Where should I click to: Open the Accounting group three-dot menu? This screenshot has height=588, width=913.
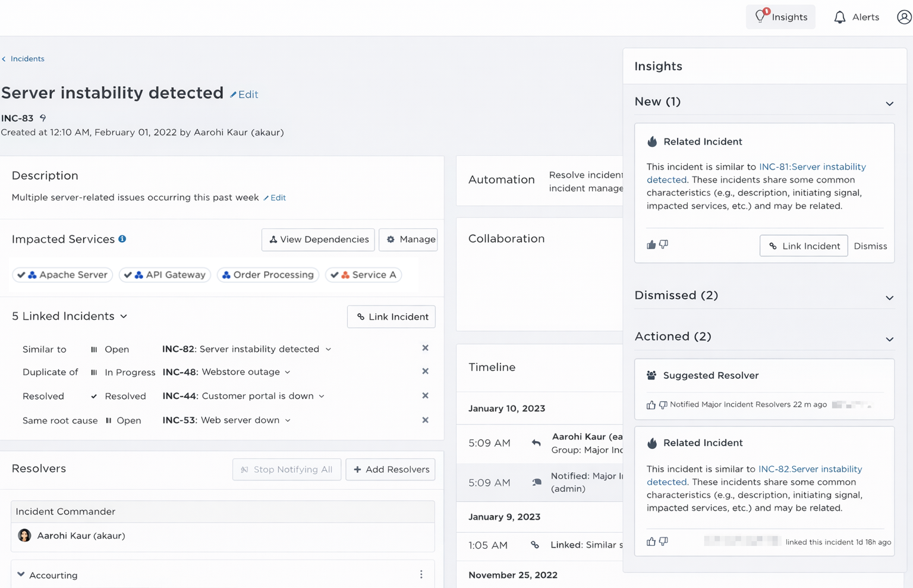click(x=421, y=575)
